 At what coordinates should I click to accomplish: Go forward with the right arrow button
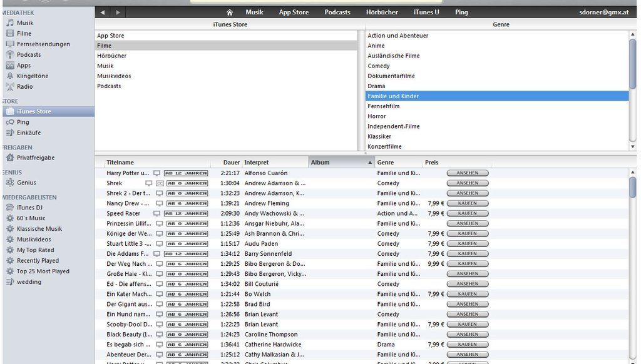point(117,13)
